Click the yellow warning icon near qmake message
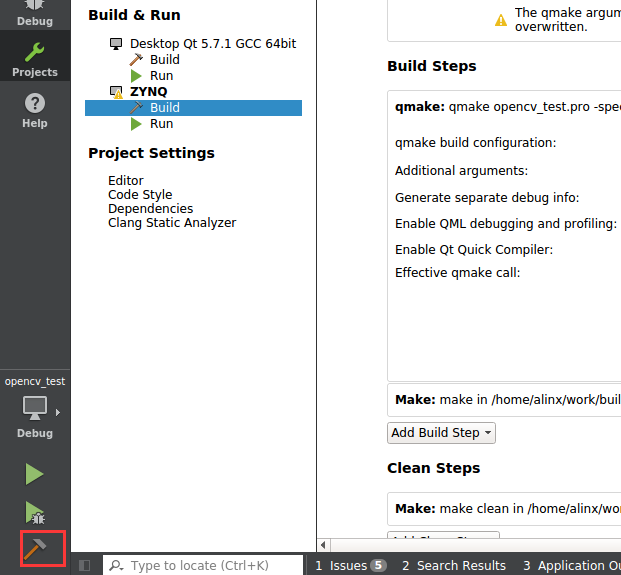 point(501,20)
